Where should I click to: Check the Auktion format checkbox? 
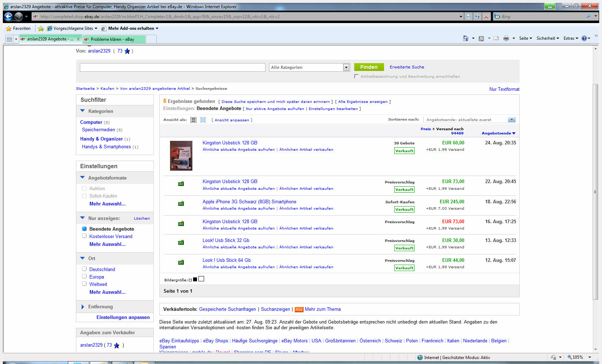point(84,188)
